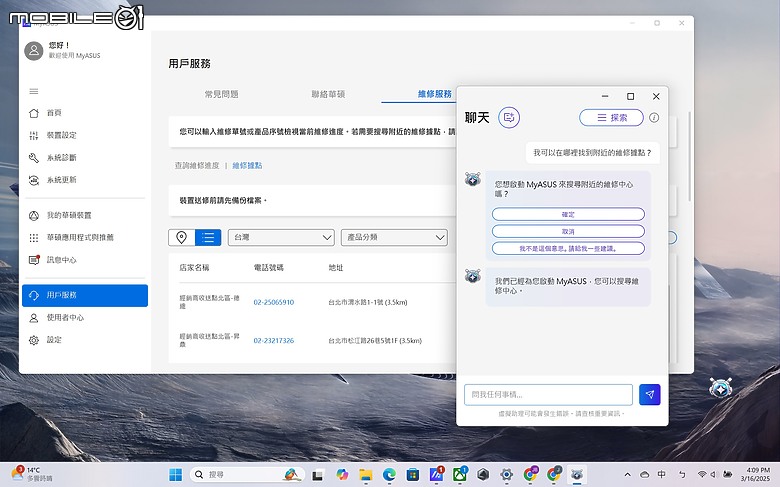Call phone number 02-25065910
The width and height of the screenshot is (780, 487).
[274, 302]
